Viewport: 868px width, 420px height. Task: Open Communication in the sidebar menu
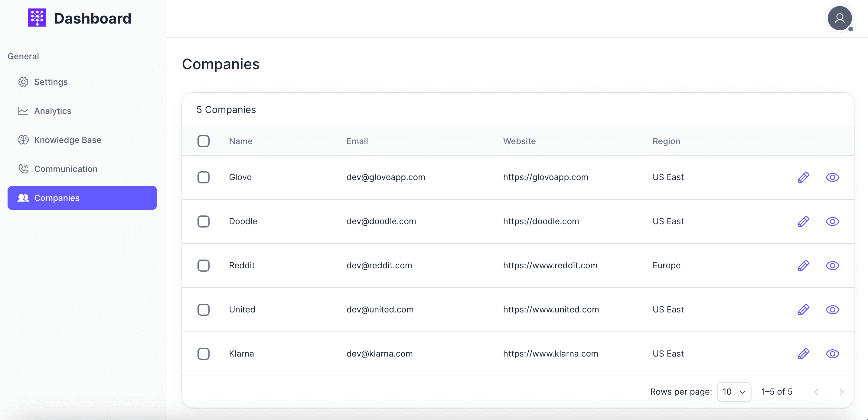(x=82, y=169)
